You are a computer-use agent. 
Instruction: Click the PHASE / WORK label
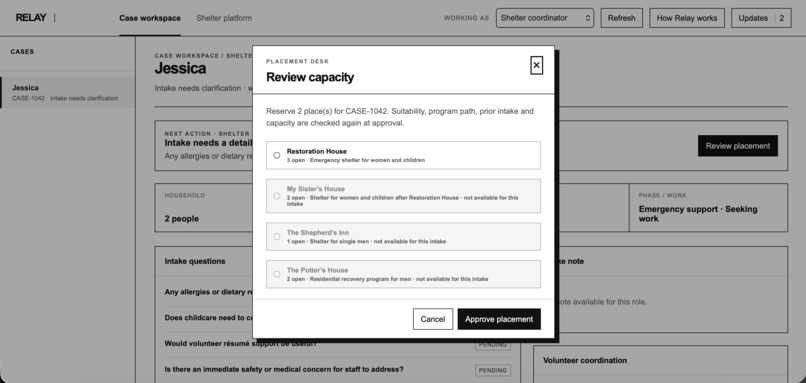663,195
